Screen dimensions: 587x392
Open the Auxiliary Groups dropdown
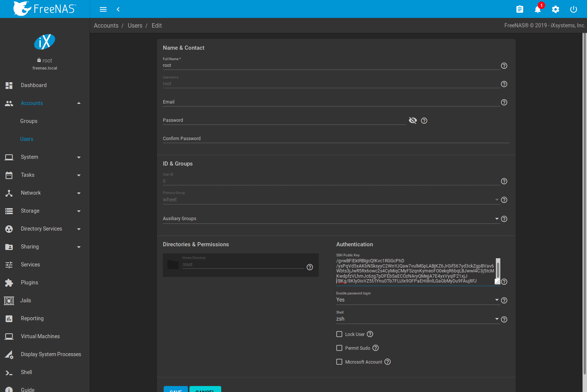[x=331, y=219]
